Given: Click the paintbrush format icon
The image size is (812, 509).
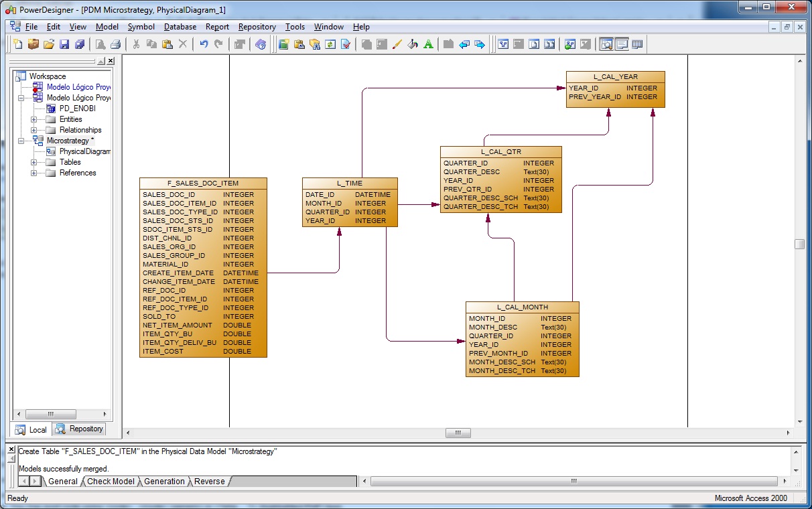Looking at the screenshot, I should click(397, 44).
